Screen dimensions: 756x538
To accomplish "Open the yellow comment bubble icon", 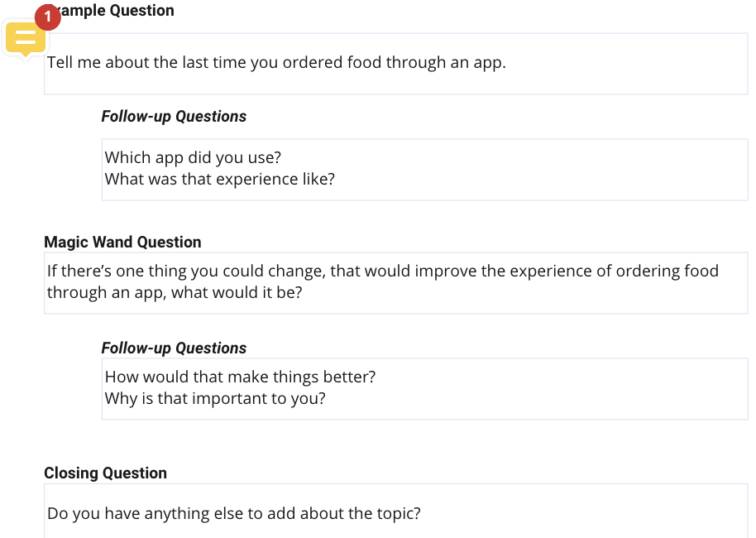I will point(26,39).
